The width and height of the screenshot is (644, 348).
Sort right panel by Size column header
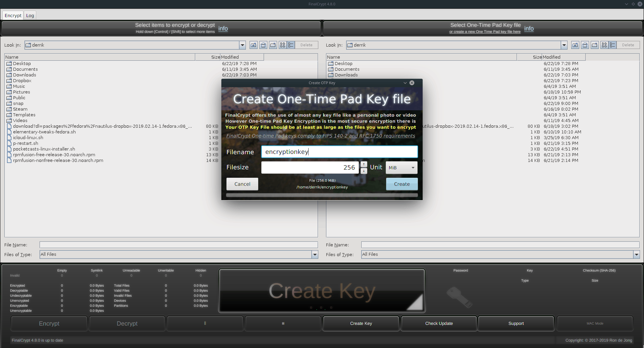tap(529, 57)
